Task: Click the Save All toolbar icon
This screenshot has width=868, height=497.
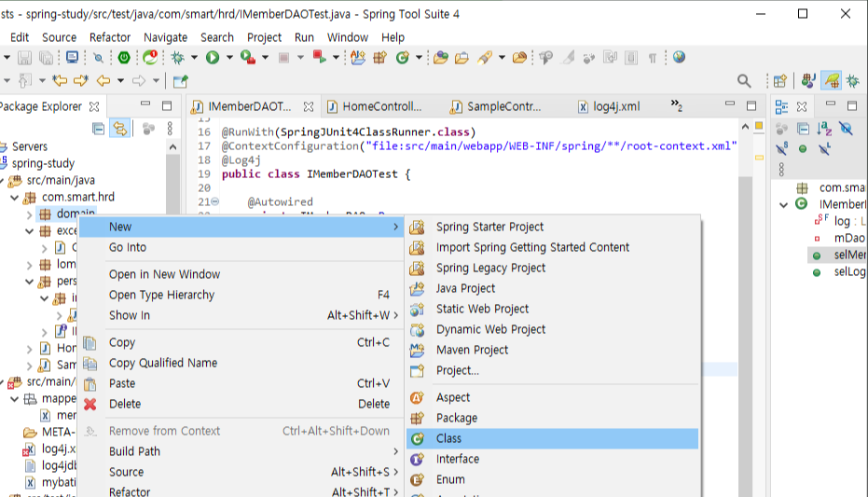Action: coord(47,58)
